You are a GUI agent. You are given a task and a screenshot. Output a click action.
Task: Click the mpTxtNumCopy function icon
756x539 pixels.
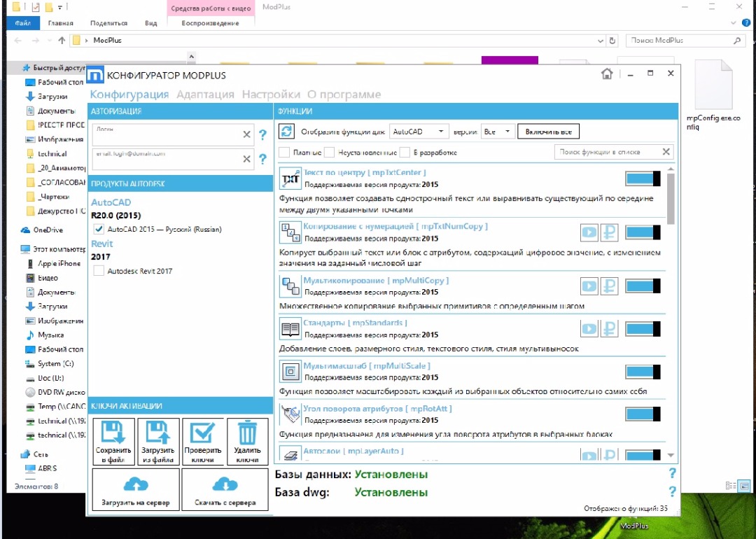(290, 233)
